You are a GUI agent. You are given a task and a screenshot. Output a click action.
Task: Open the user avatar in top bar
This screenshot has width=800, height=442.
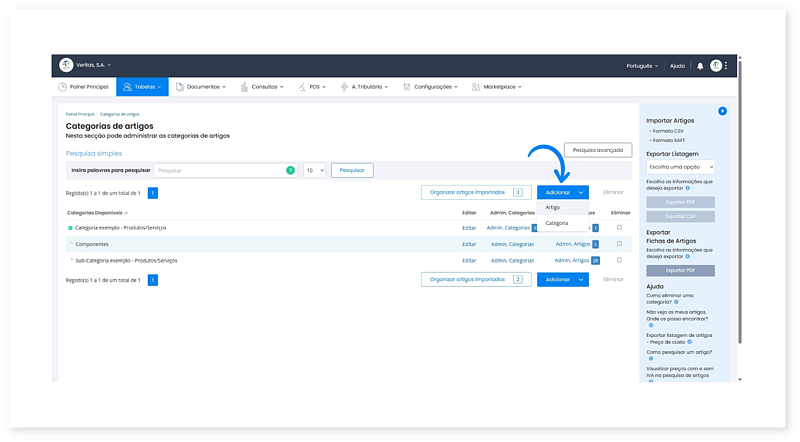click(716, 65)
